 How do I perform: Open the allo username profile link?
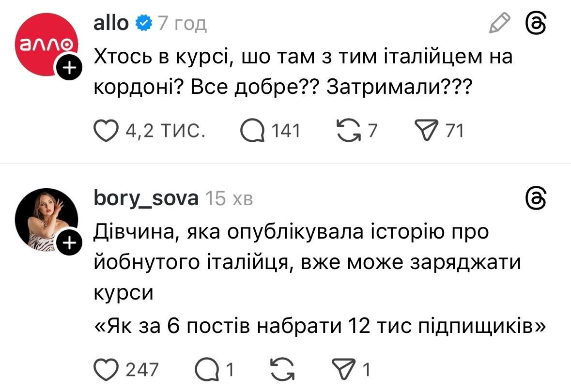pyautogui.click(x=111, y=23)
